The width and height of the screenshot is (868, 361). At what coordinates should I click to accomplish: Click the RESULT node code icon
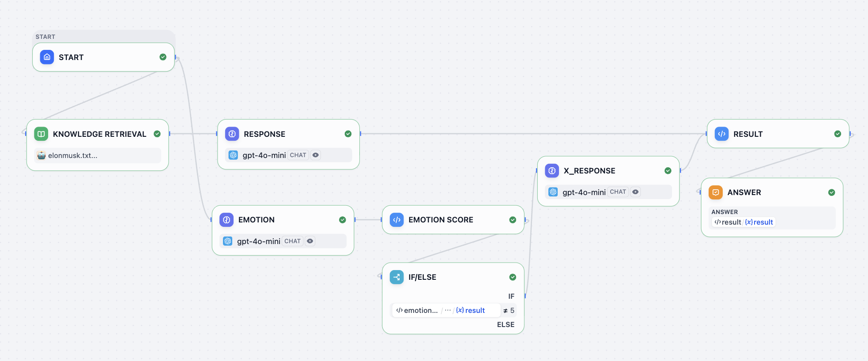[721, 134]
